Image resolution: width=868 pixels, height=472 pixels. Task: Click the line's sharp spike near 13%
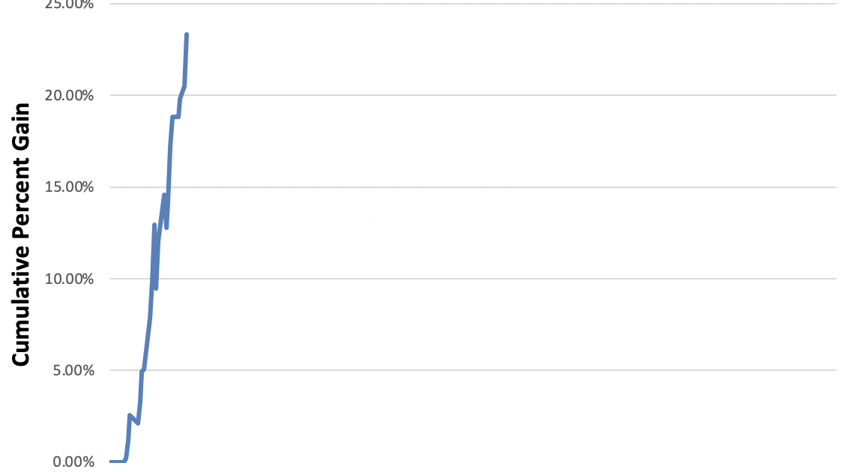tap(154, 225)
